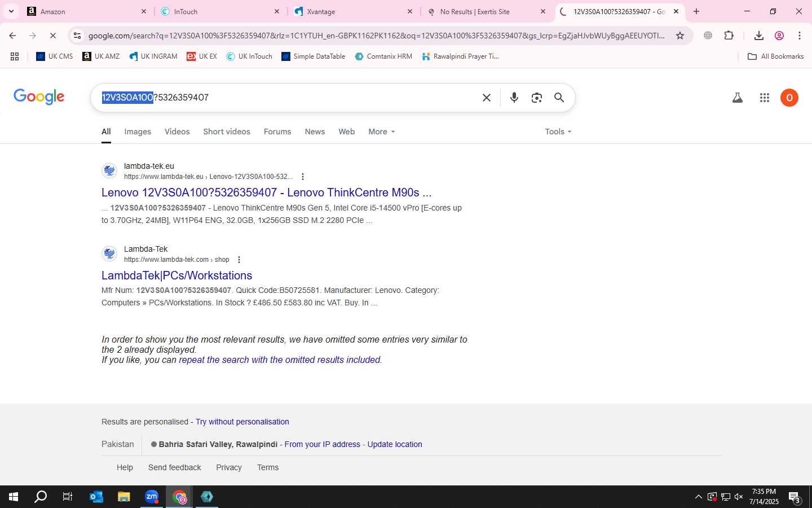The image size is (812, 508).
Task: Open the Google apps grid
Action: [x=765, y=98]
